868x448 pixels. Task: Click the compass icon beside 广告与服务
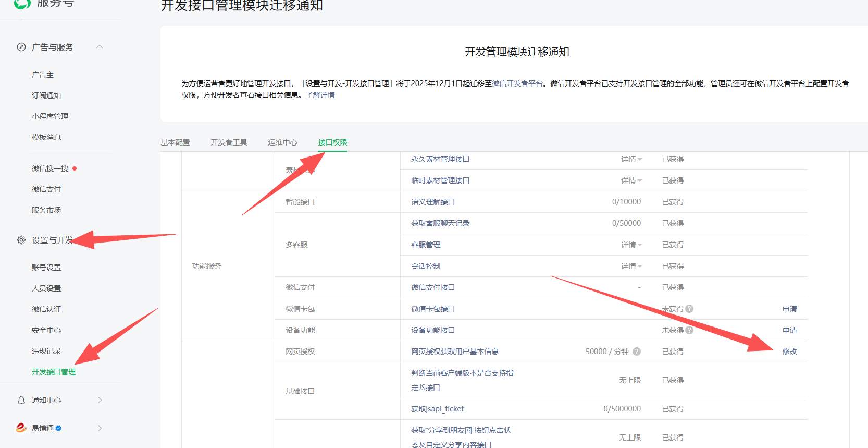[x=21, y=47]
